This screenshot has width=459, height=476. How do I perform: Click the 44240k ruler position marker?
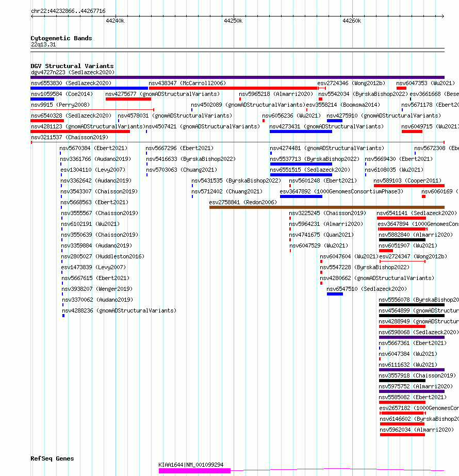coord(115,21)
